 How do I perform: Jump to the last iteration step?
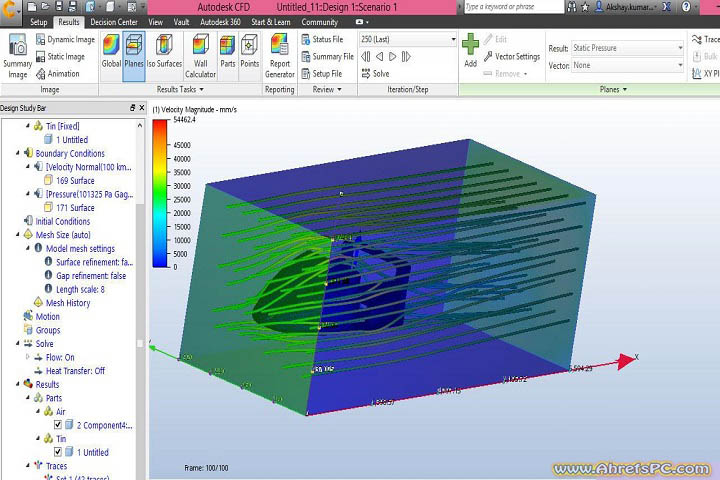[x=406, y=56]
